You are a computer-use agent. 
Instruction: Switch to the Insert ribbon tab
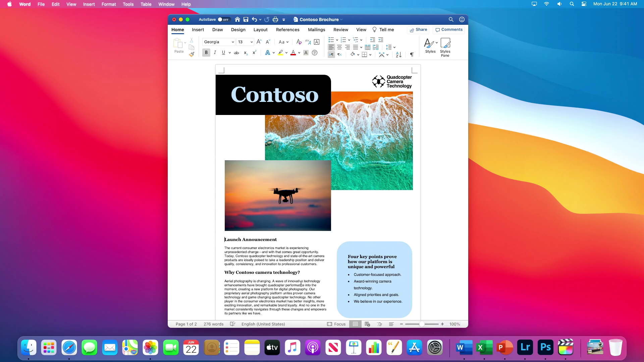coord(198,29)
